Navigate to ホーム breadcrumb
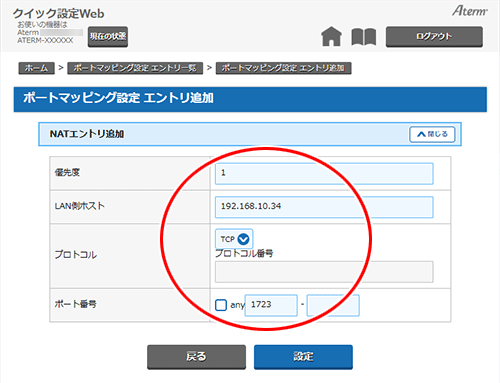500x383 pixels. (36, 68)
